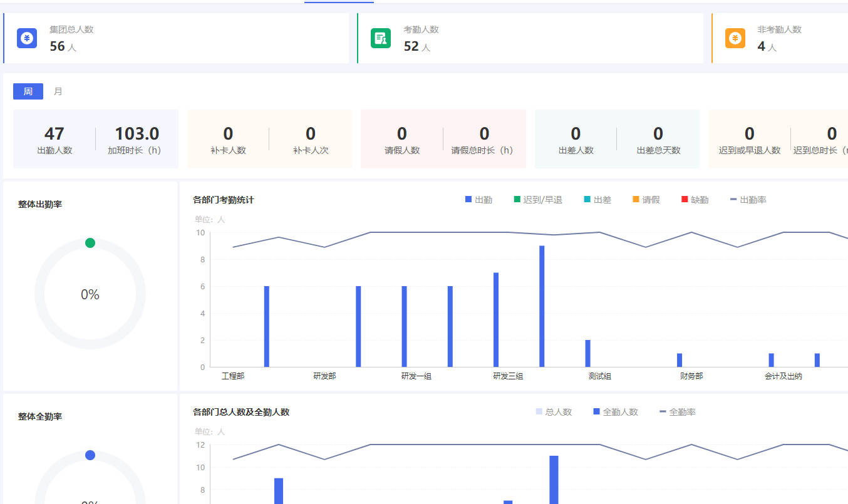Click the 出差总天数 label

(658, 150)
